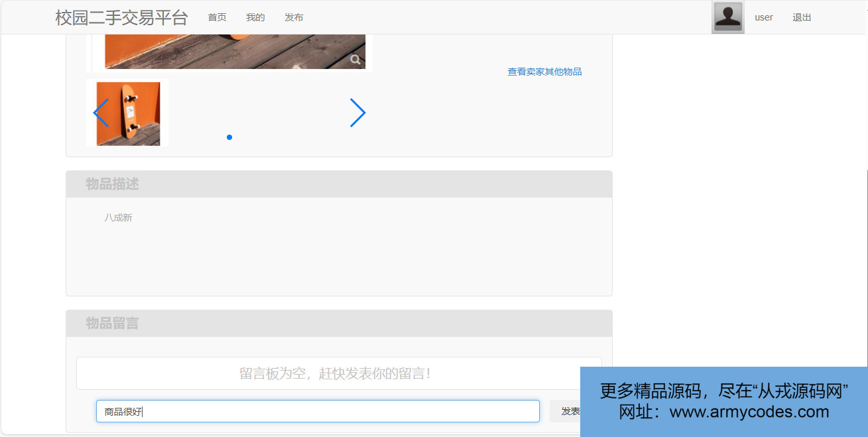Click the user avatar icon
The height and width of the screenshot is (437, 868).
pyautogui.click(x=727, y=17)
